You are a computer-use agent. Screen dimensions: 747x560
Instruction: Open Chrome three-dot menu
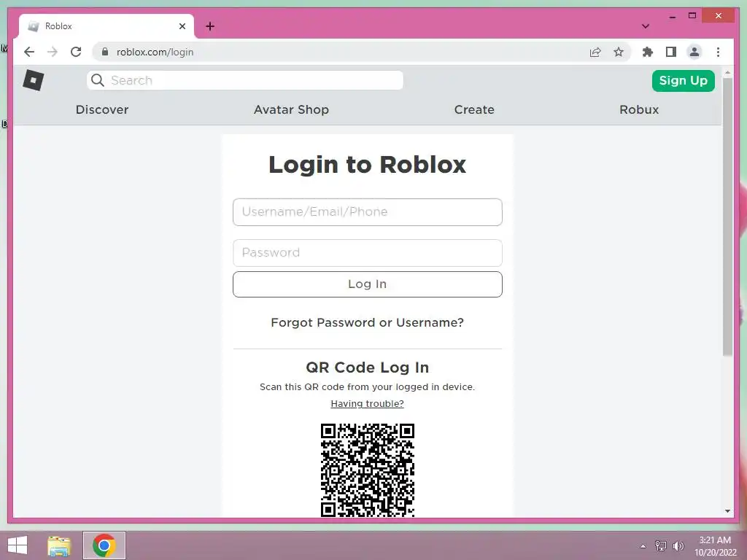(x=718, y=52)
